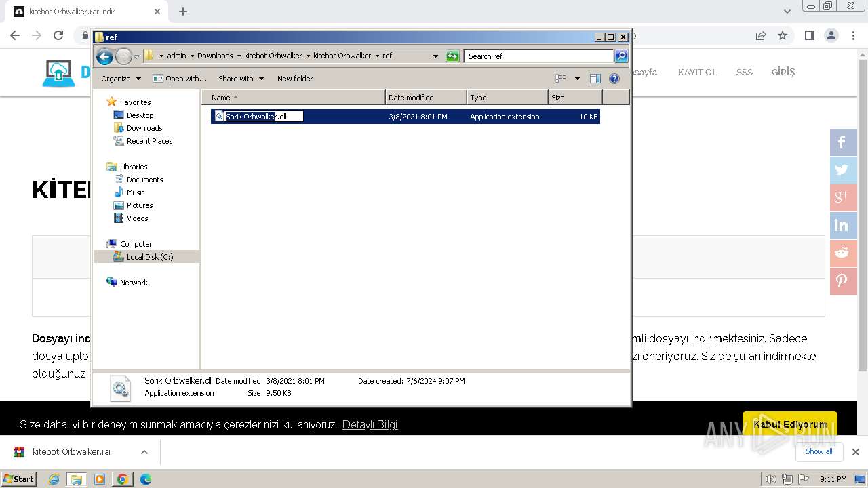The width and height of the screenshot is (868, 488).
Task: Click Show all downloads button
Action: 819,451
